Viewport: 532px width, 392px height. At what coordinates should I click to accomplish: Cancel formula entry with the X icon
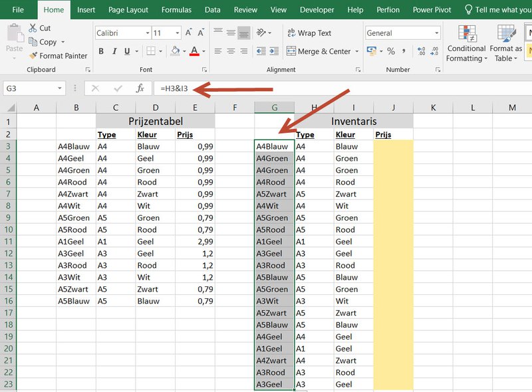[95, 88]
